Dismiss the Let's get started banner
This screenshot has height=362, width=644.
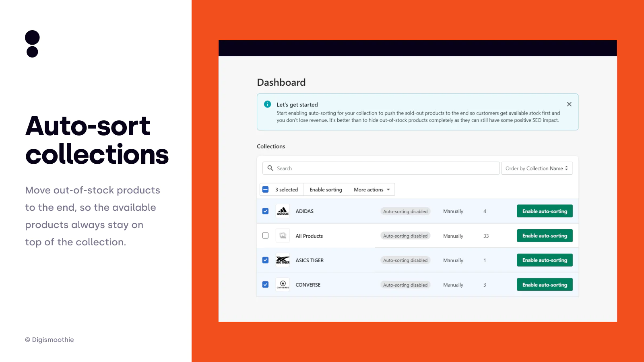tap(569, 104)
